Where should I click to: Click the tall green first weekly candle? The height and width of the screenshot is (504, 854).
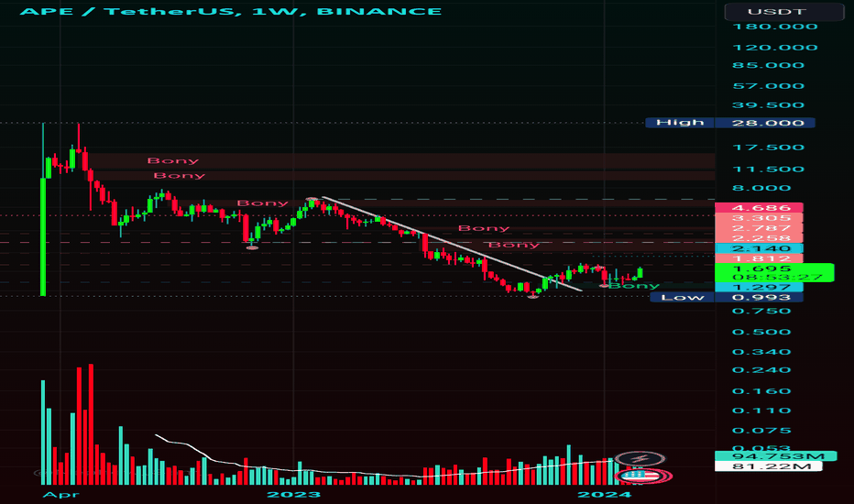(x=43, y=236)
